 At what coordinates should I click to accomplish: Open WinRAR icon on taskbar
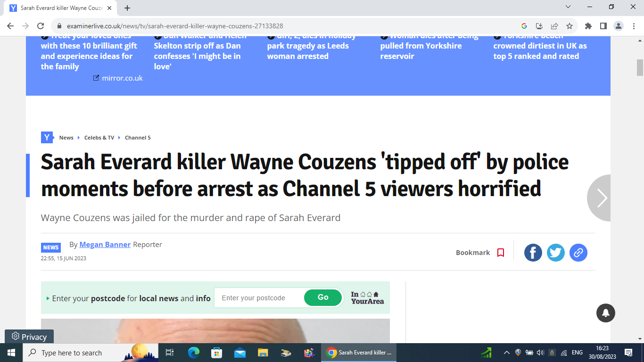(309, 353)
